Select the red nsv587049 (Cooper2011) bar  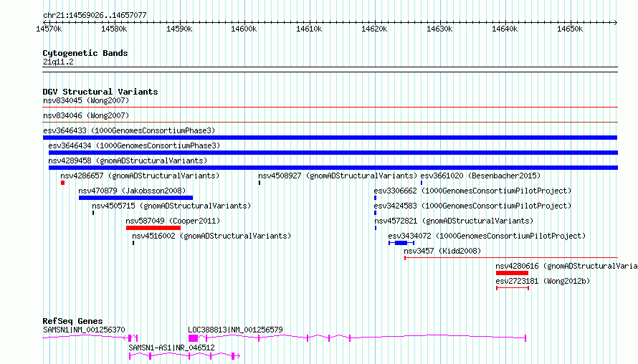click(x=153, y=228)
